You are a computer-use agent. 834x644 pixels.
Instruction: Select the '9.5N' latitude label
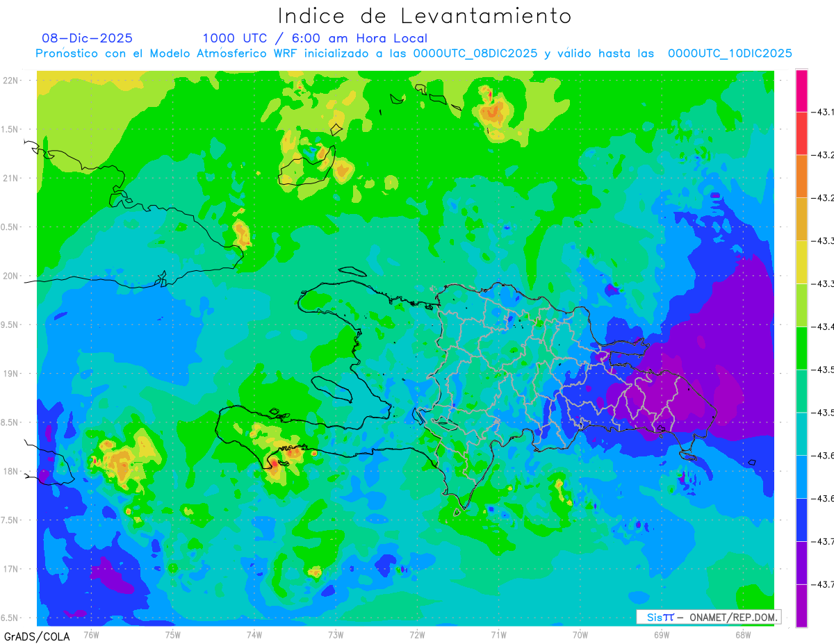10,324
